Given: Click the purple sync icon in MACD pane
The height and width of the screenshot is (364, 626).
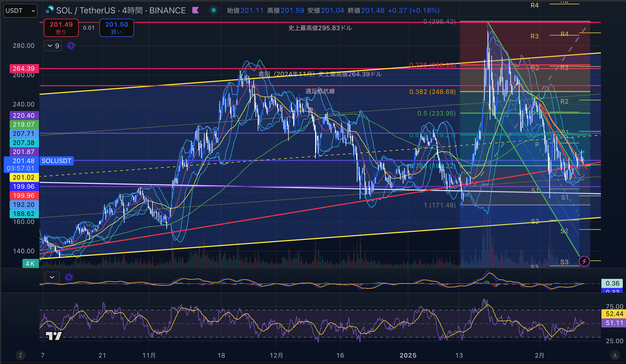Looking at the screenshot, I should point(69,277).
